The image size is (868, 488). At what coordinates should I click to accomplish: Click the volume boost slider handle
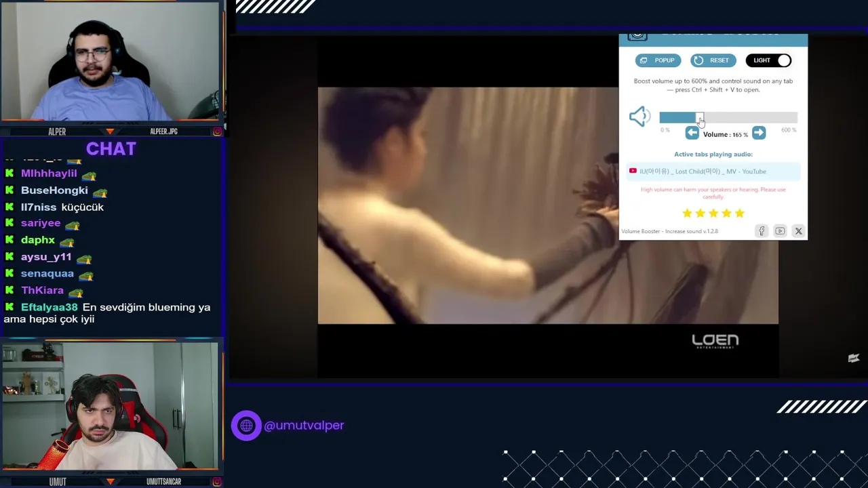click(698, 117)
